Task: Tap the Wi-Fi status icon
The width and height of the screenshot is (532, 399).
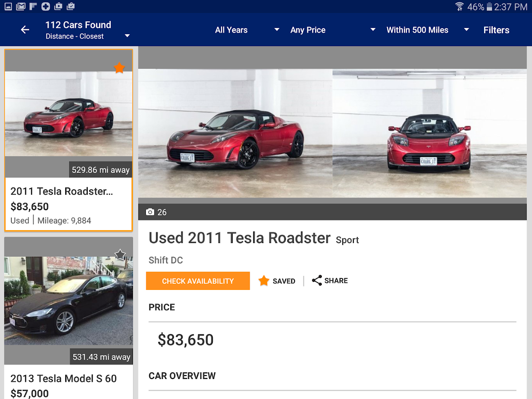Action: point(459,7)
